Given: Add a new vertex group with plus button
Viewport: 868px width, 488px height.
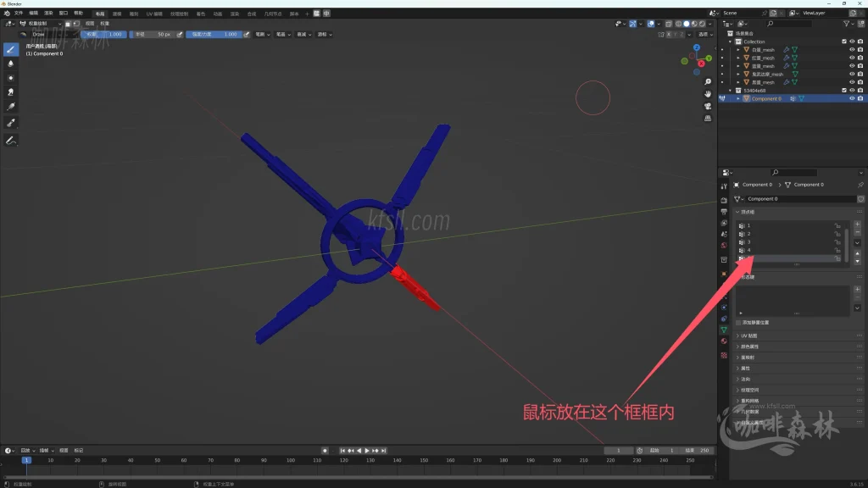Looking at the screenshot, I should [857, 225].
